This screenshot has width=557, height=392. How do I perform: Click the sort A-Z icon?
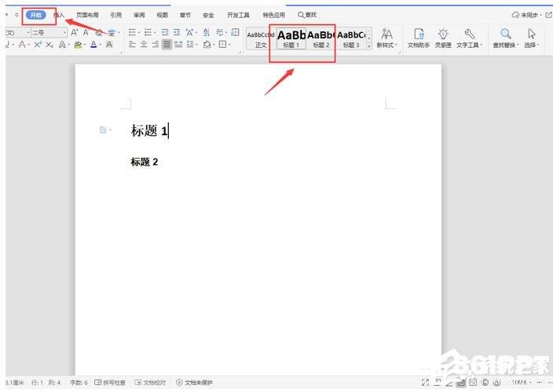pos(207,33)
